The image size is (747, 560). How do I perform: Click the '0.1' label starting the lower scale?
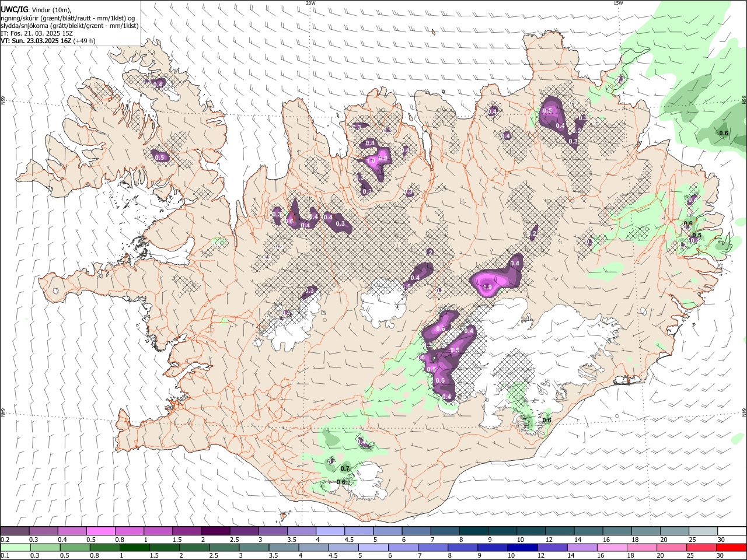[5, 556]
